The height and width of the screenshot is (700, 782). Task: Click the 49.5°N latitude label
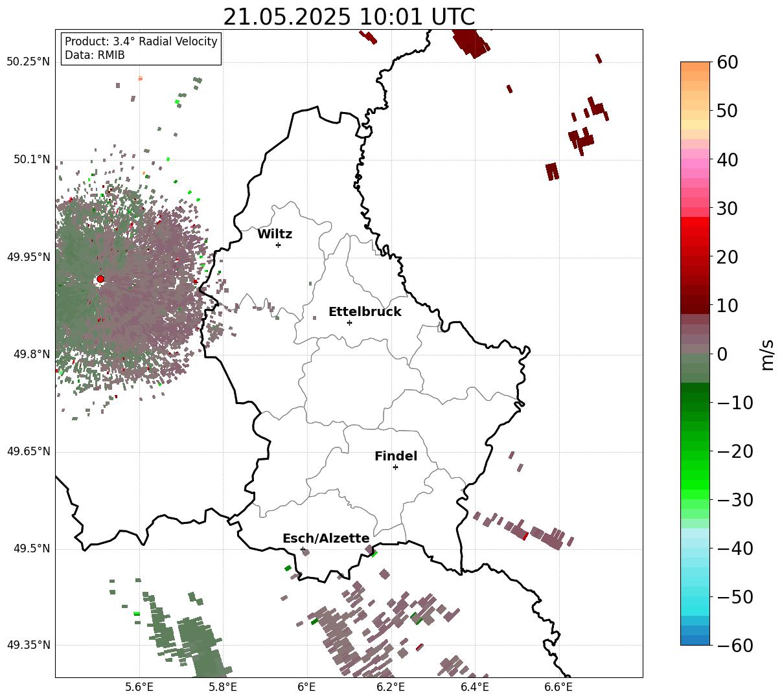click(32, 548)
